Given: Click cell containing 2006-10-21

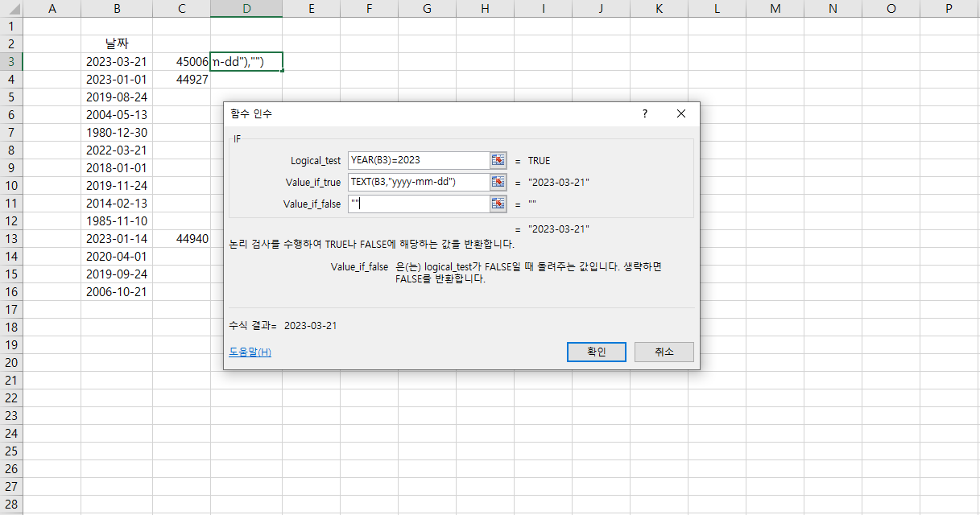Looking at the screenshot, I should point(117,292).
